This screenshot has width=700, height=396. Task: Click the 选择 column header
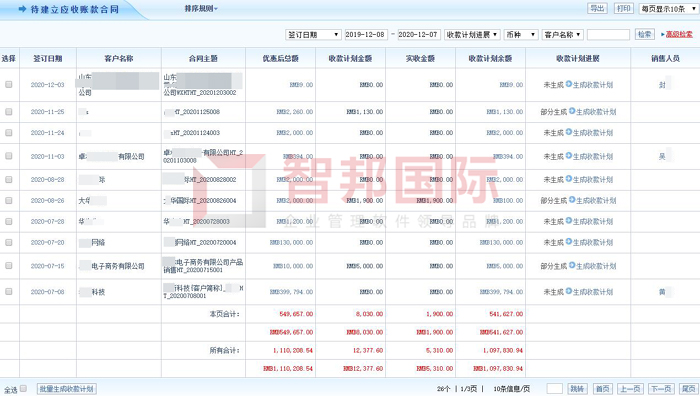[x=9, y=58]
